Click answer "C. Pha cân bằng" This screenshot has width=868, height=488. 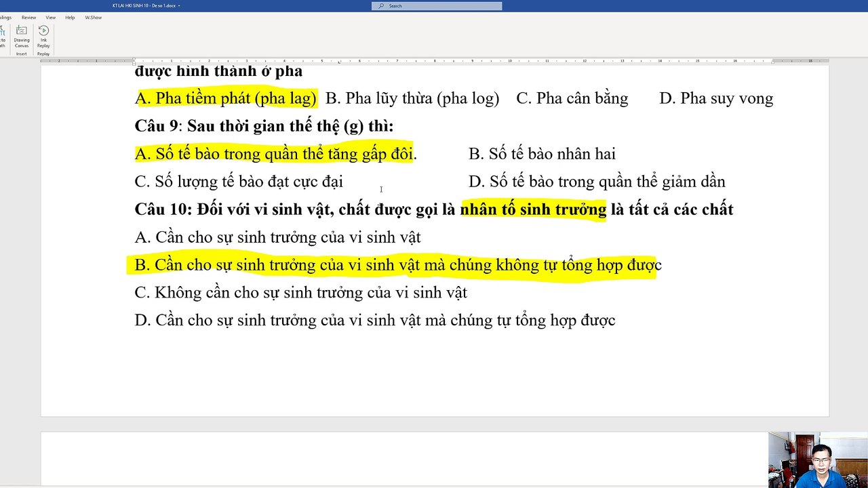(572, 98)
